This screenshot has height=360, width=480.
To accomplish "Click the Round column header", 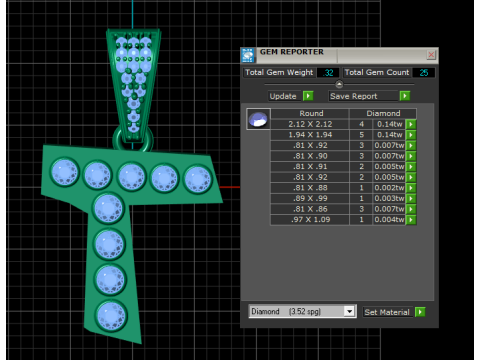I will [x=310, y=113].
